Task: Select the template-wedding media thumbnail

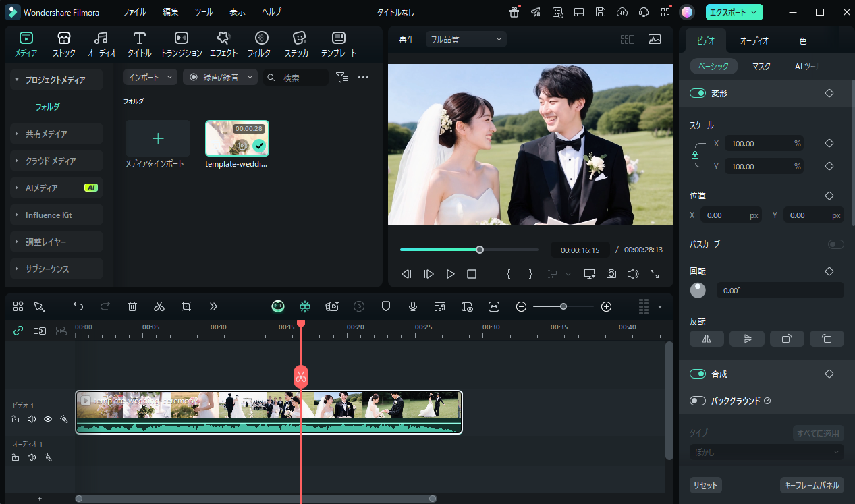Action: click(x=237, y=138)
